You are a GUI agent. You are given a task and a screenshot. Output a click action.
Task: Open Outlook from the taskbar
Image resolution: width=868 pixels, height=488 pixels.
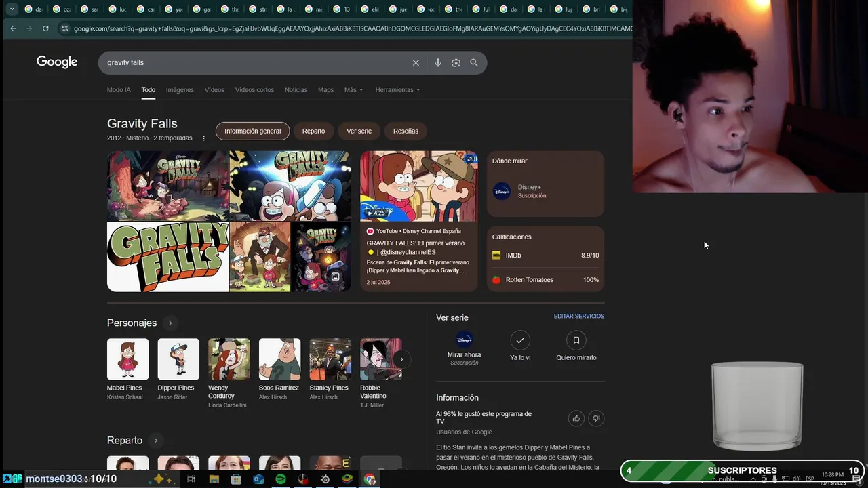point(258,479)
